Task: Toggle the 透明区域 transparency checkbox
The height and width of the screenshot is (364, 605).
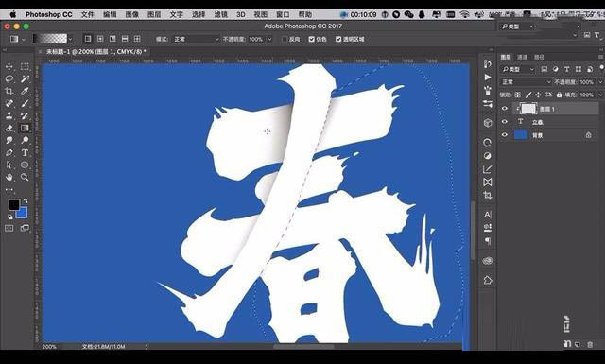Action: pyautogui.click(x=338, y=39)
